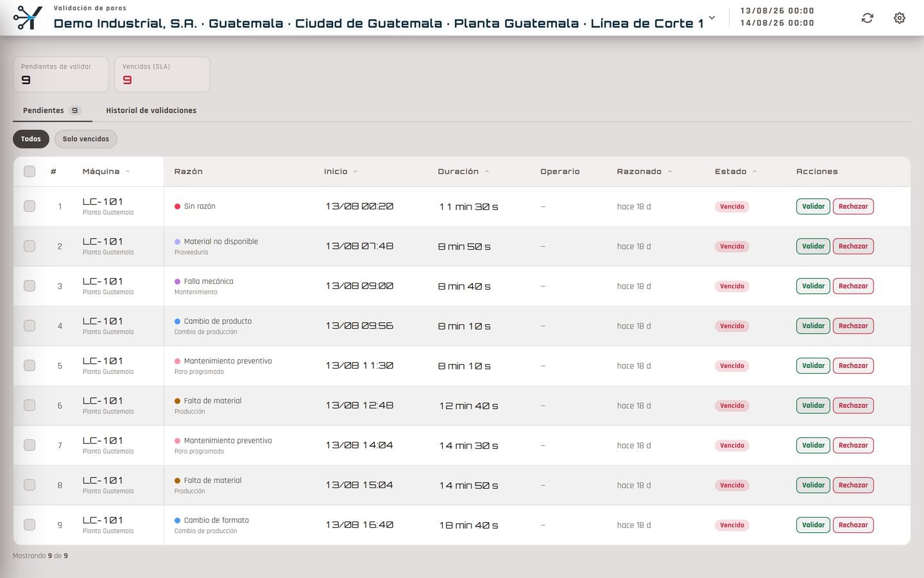Click Mostrando 9 de 9 footer
Viewport: 924px width, 578px height.
40,556
